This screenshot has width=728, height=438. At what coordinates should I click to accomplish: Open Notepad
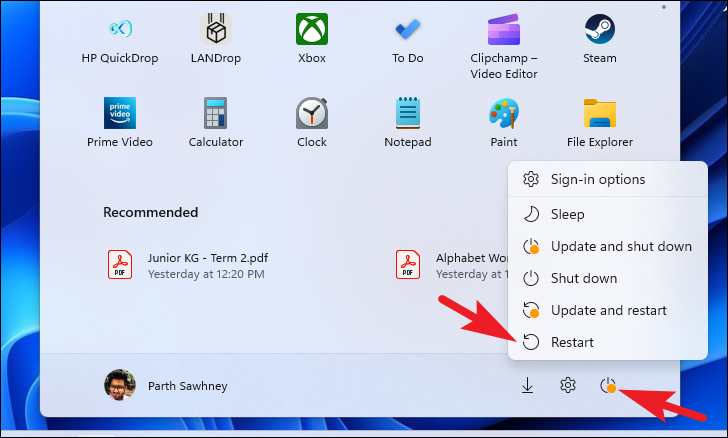click(x=408, y=122)
